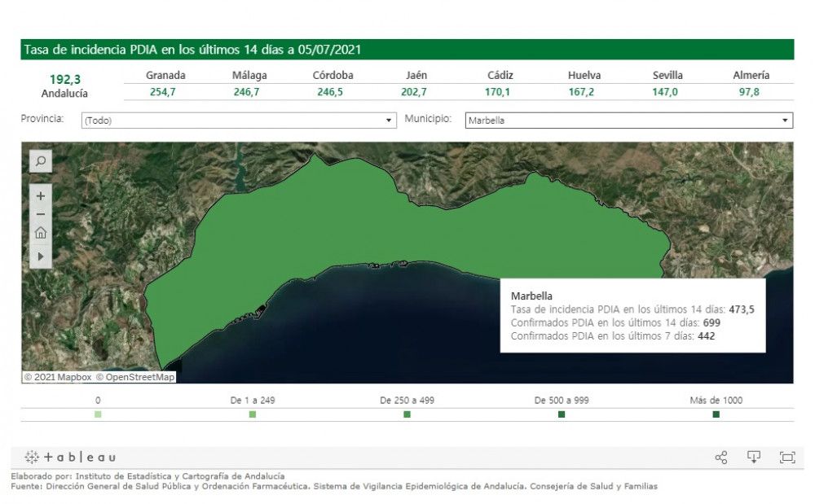
Task: Switch to full screen view
Action: [787, 458]
